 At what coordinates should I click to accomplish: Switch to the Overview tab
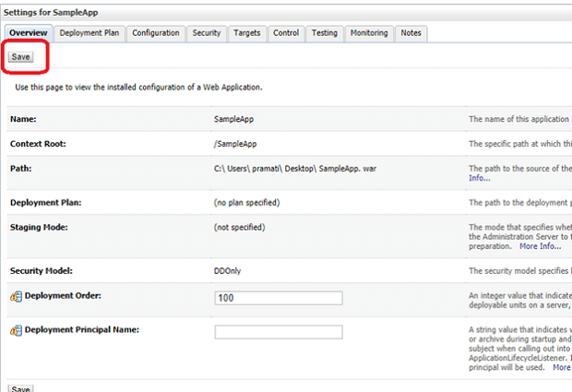(x=28, y=33)
